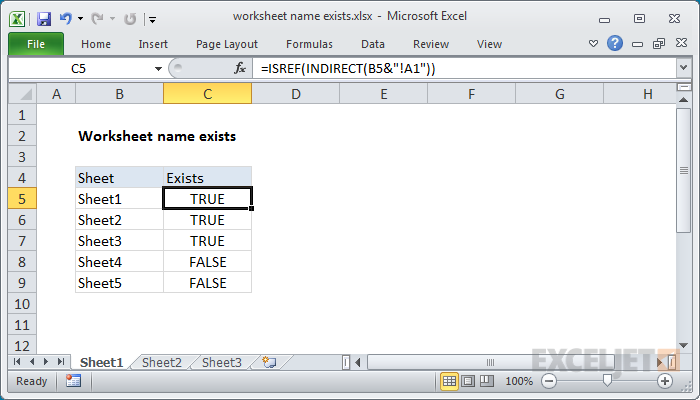Select column C header
This screenshot has height=400, width=700.
point(208,94)
